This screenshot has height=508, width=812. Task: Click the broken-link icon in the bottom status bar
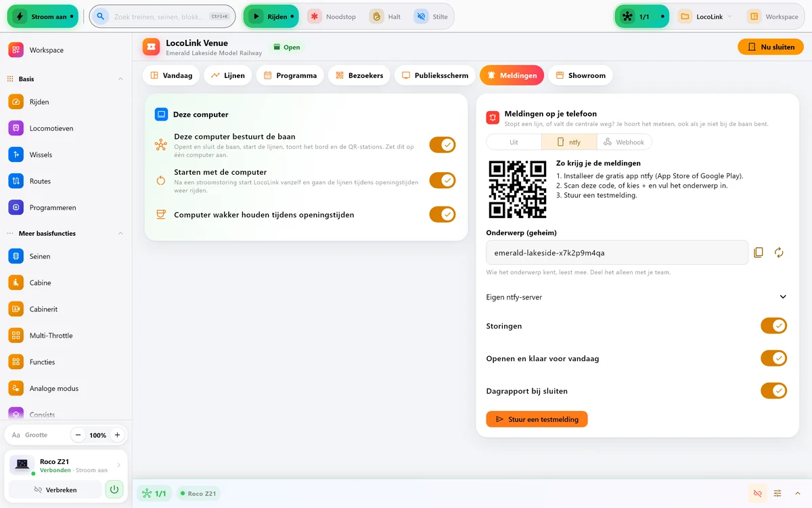(757, 493)
